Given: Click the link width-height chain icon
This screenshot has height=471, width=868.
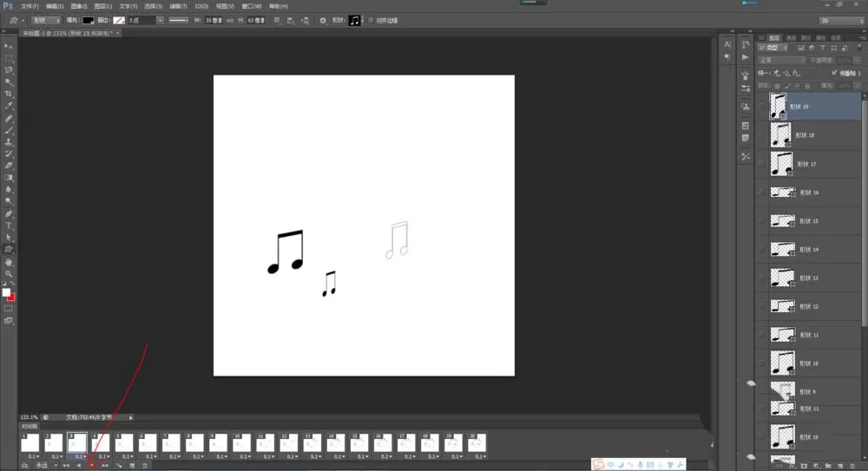Looking at the screenshot, I should point(230,21).
